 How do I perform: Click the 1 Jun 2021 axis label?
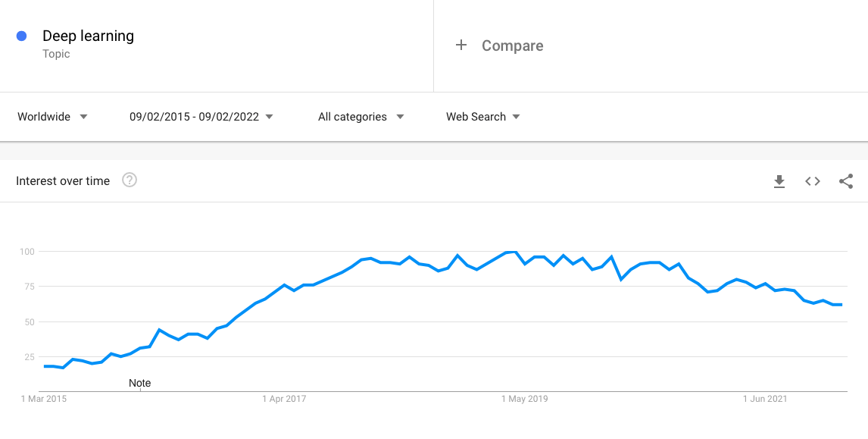766,399
